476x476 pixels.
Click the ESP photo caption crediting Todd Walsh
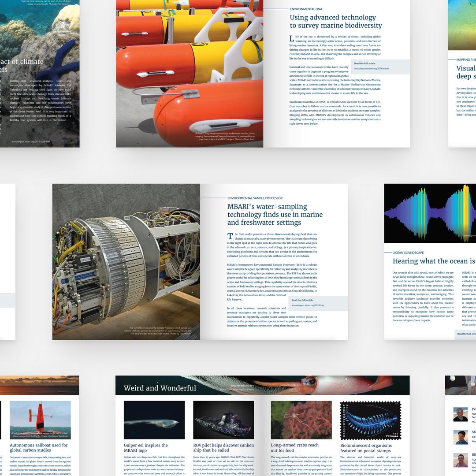[158, 331]
